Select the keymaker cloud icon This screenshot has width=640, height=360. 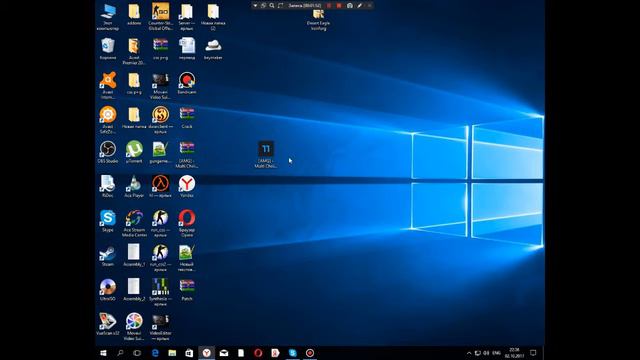coord(213,49)
